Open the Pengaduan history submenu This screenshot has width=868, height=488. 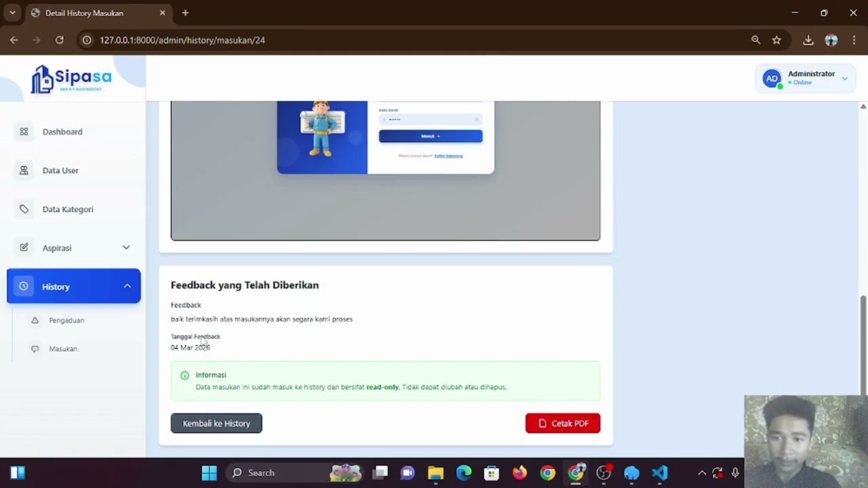pyautogui.click(x=66, y=320)
